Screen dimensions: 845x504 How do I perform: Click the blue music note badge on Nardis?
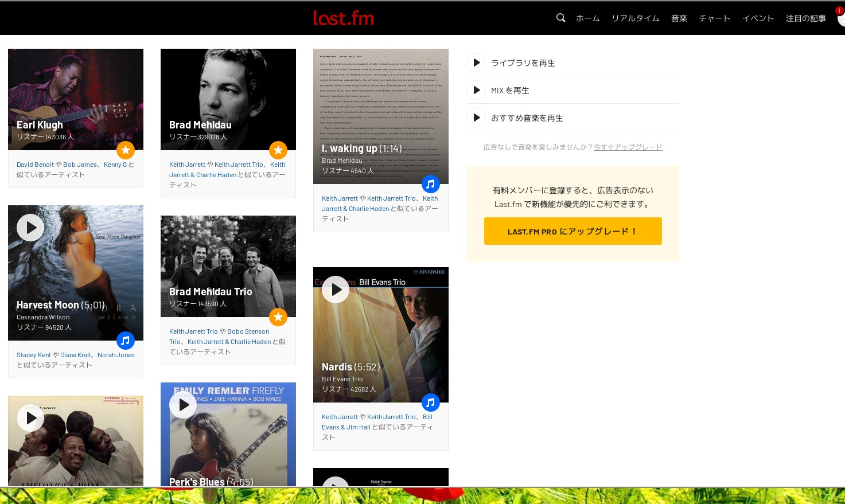431,403
